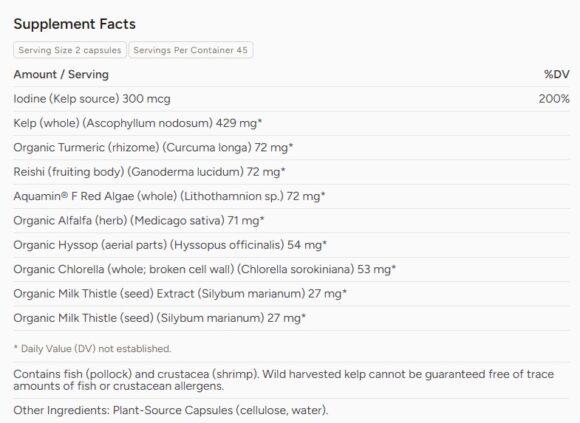The height and width of the screenshot is (423, 580).
Task: Select the Serving Size 2 capsules badge
Action: [70, 50]
